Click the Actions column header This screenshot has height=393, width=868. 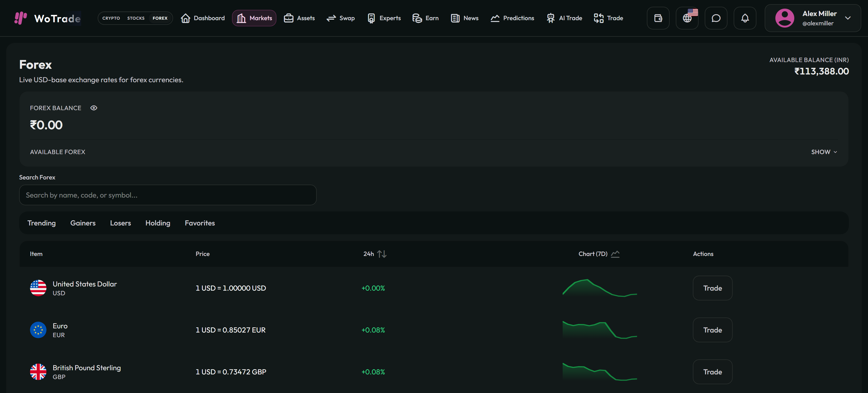click(x=703, y=254)
